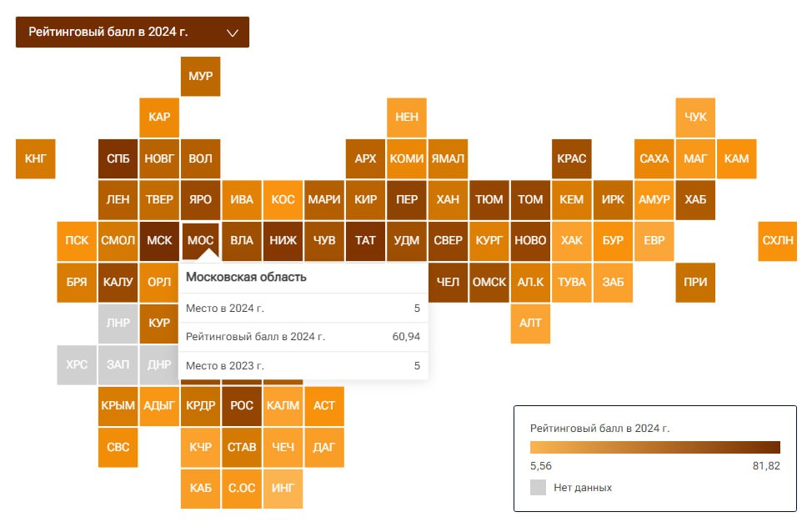The image size is (812, 527).
Task: Click the МОС region tile
Action: pyautogui.click(x=201, y=240)
